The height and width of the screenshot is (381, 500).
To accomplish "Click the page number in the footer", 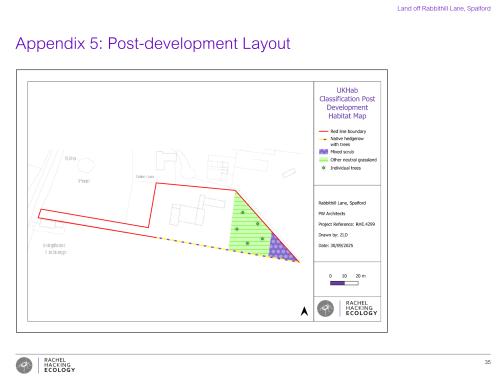I will coord(487,362).
